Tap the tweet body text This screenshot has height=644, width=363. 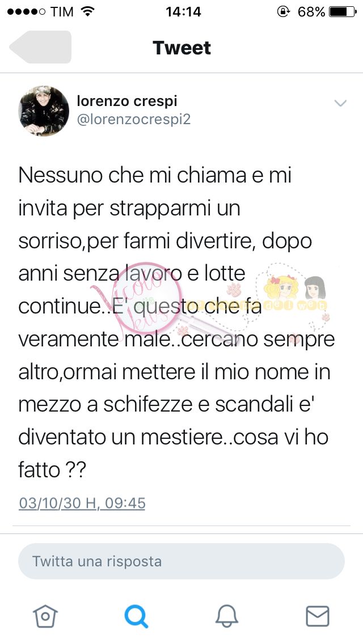[x=177, y=323]
